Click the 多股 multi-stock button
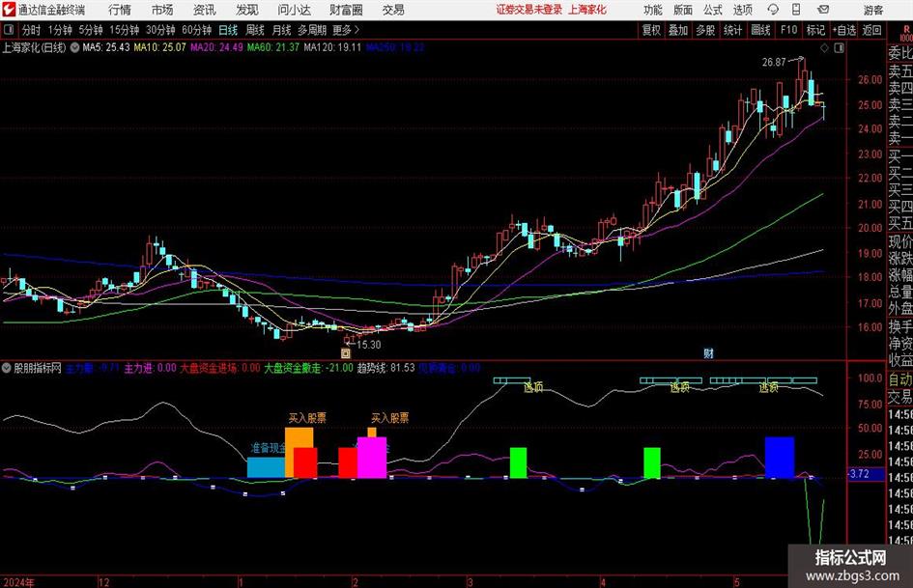Screen dimensions: 913x588 pyautogui.click(x=705, y=30)
